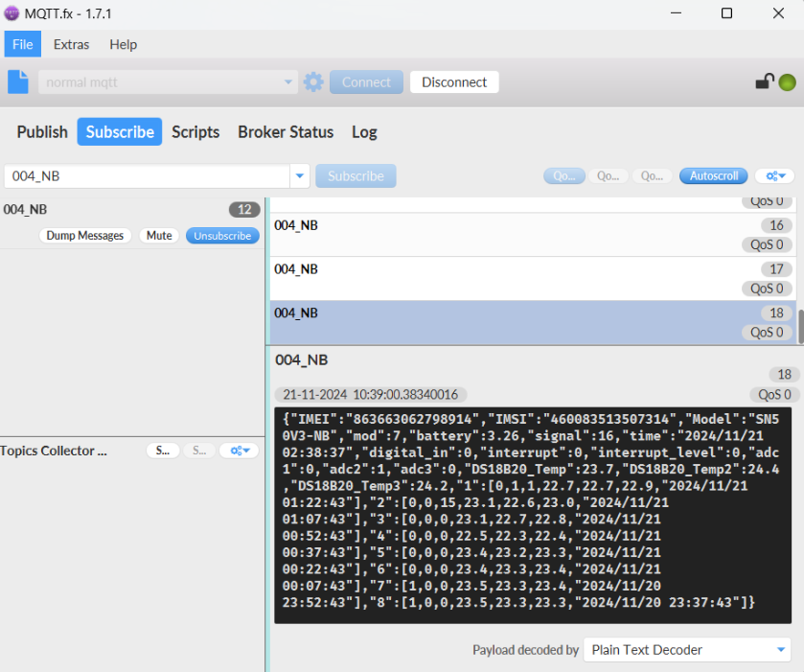
Task: Click the 004_NB topic input field
Action: coord(148,176)
